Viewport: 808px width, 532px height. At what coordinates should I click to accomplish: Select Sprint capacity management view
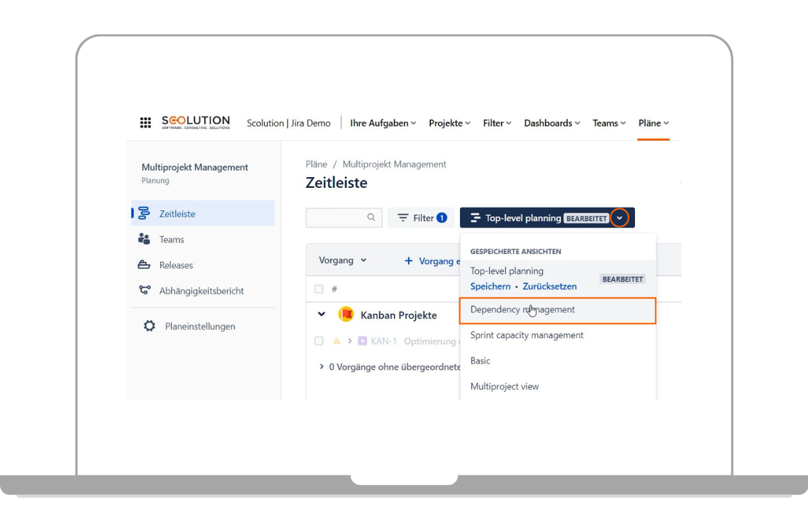pyautogui.click(x=527, y=335)
